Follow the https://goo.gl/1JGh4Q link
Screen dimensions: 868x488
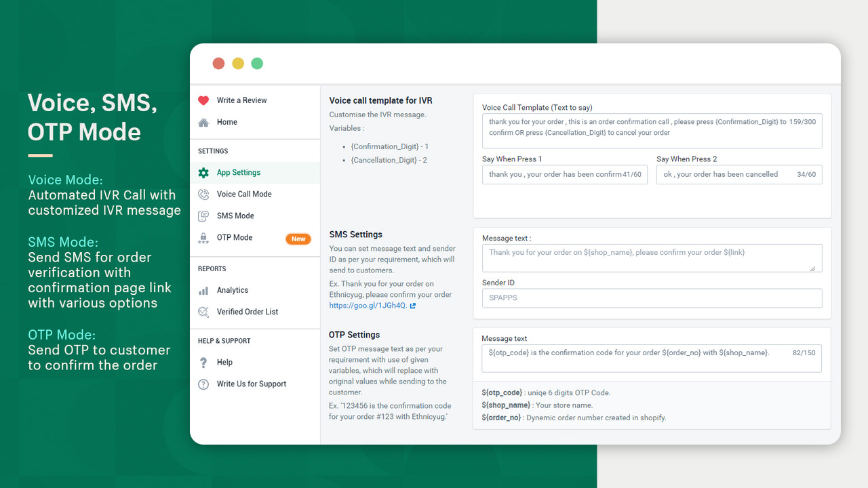click(x=368, y=306)
